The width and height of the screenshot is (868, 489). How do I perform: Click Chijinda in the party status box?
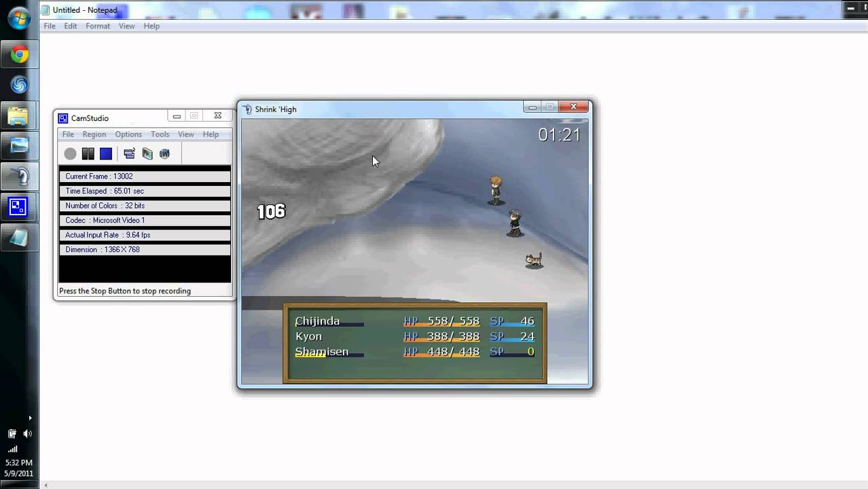click(317, 321)
